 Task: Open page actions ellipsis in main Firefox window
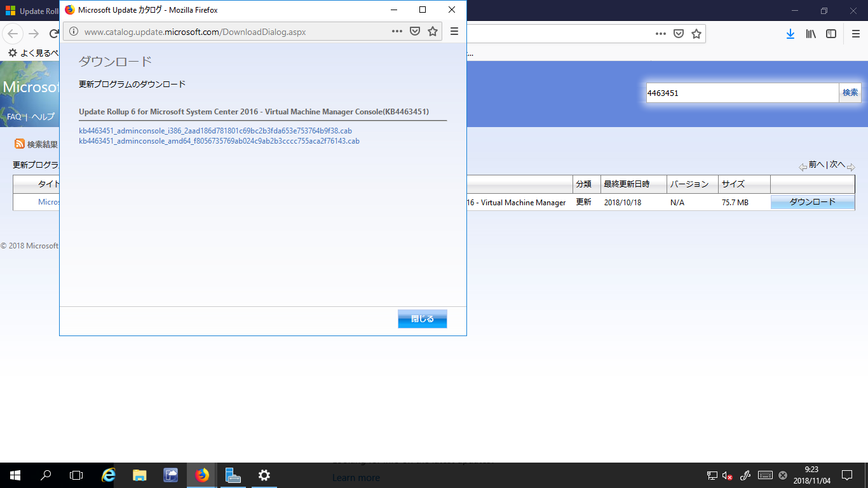(661, 34)
